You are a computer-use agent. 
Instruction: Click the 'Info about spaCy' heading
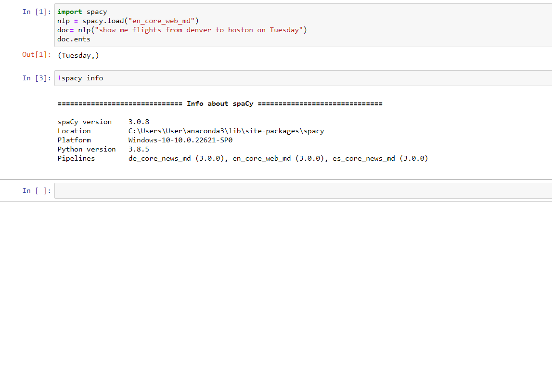(220, 104)
